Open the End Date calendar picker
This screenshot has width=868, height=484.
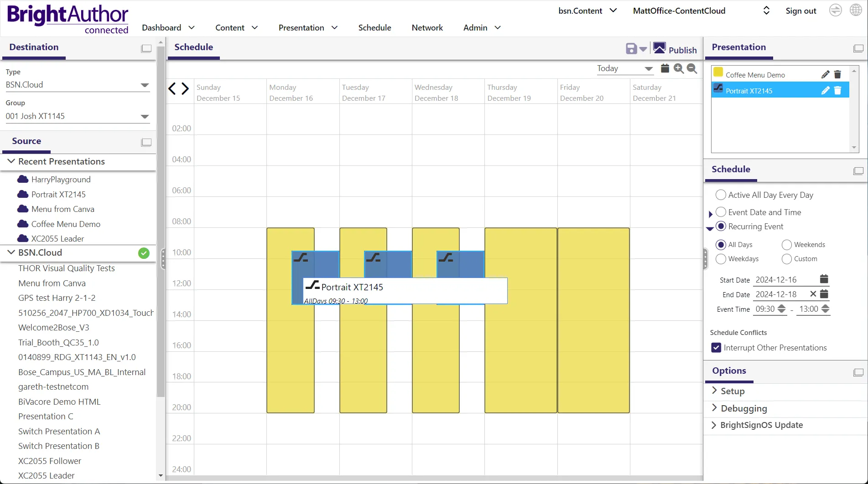(824, 294)
